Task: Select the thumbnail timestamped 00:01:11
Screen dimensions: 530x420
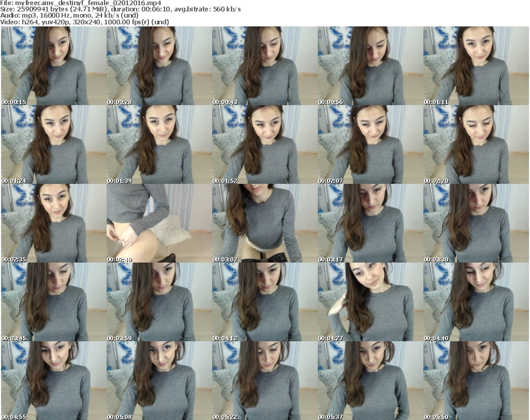Action: [476, 66]
